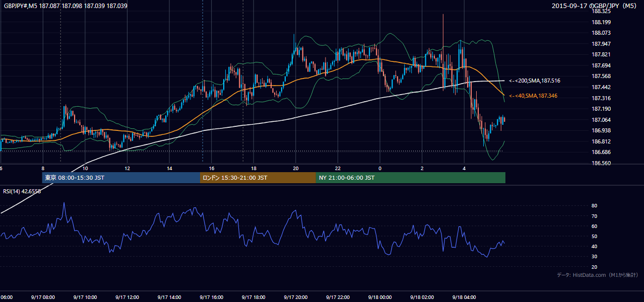Click the 9/18 02:00 date label
The height and width of the screenshot is (302, 644).
pos(422,297)
